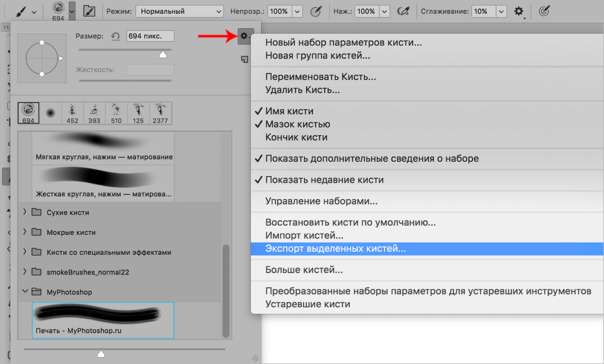Toggle pressure-controlled size icon at far right
The image size is (604, 364).
[x=544, y=11]
